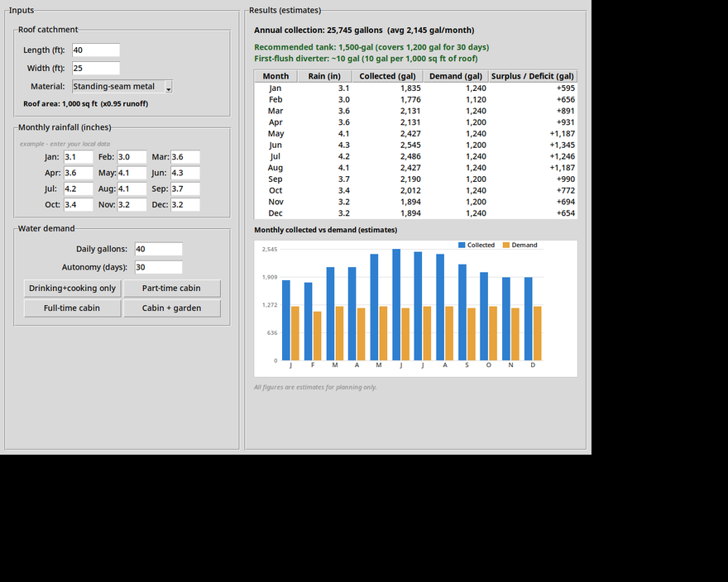Select the Jul rainfall input

[x=79, y=188]
